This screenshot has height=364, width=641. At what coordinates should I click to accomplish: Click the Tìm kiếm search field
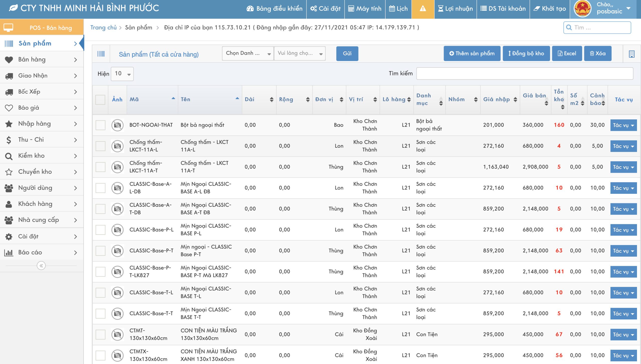[525, 74]
